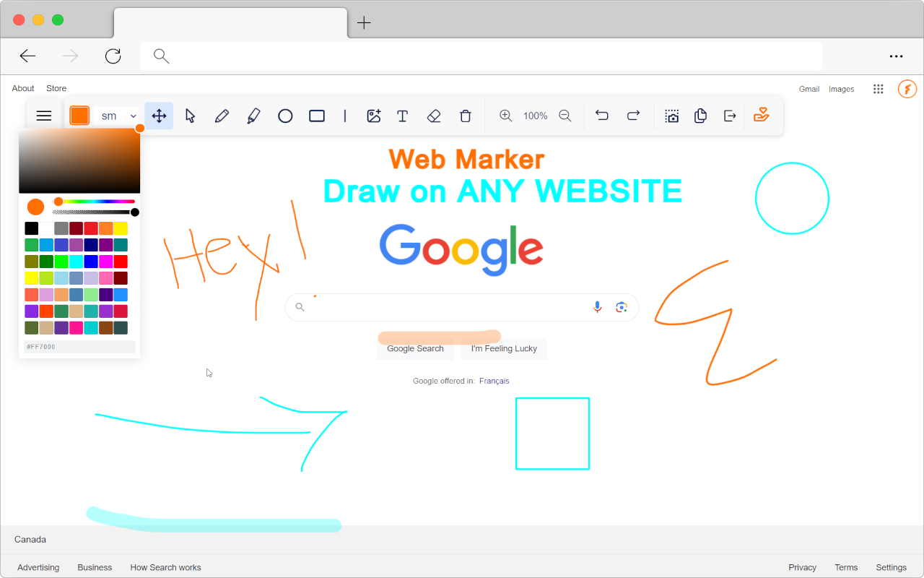
Task: Open the Privacy footer link
Action: (x=802, y=567)
